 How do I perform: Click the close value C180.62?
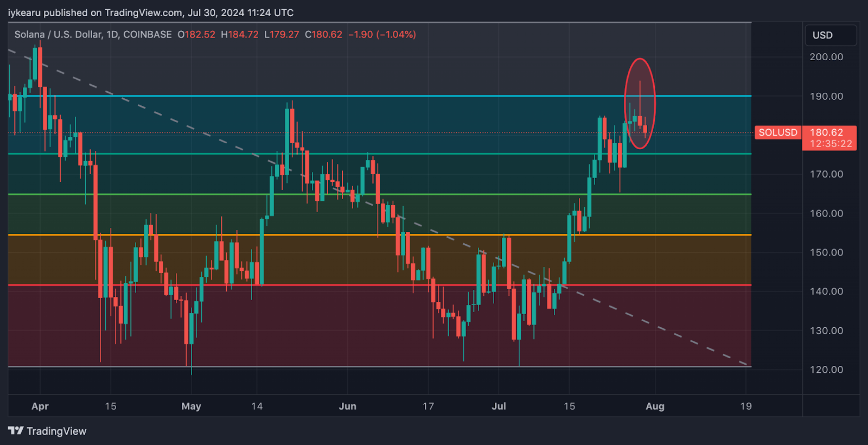coord(323,34)
